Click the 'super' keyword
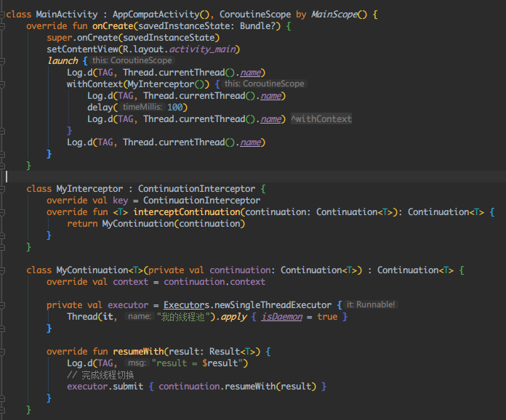This screenshot has width=506, height=420. [x=60, y=38]
